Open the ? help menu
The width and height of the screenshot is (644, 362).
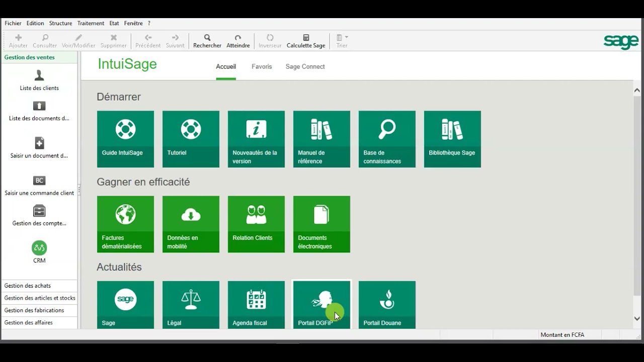(149, 23)
